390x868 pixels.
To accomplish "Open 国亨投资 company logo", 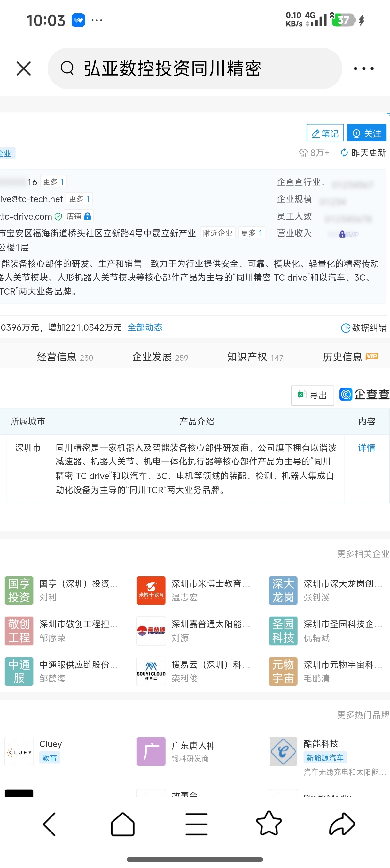I will (19, 590).
